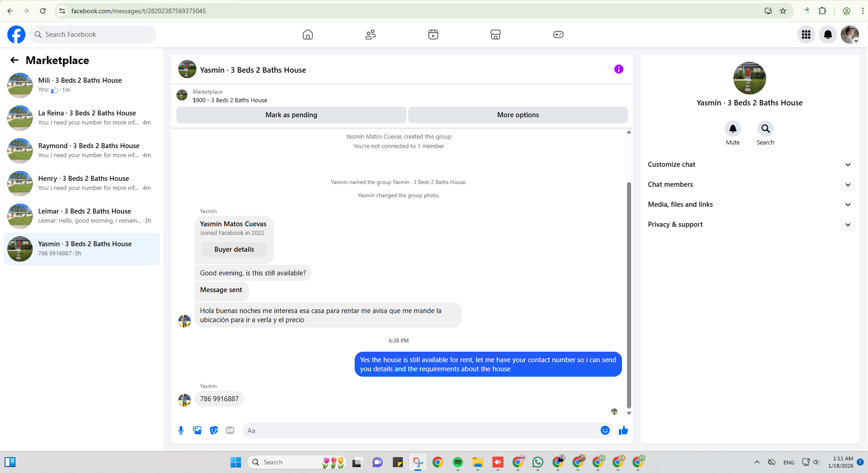
Task: Expand Privacy & support section
Action: (x=749, y=224)
